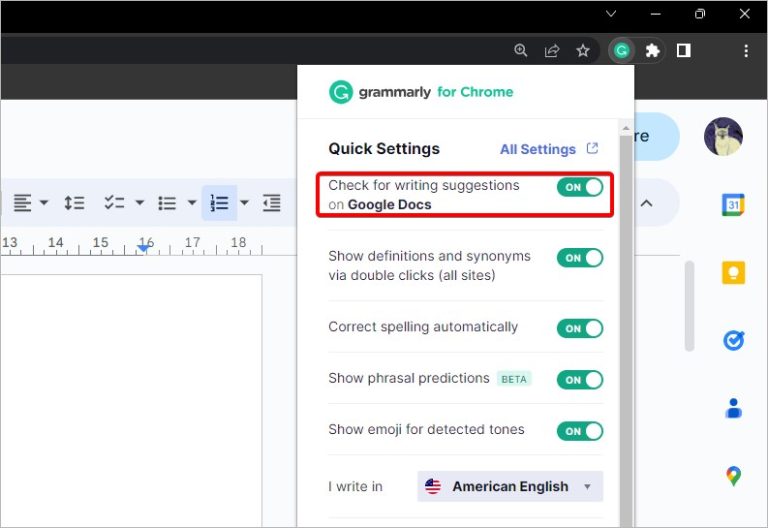The image size is (768, 528).
Task: Open the All Settings link
Action: tap(538, 149)
